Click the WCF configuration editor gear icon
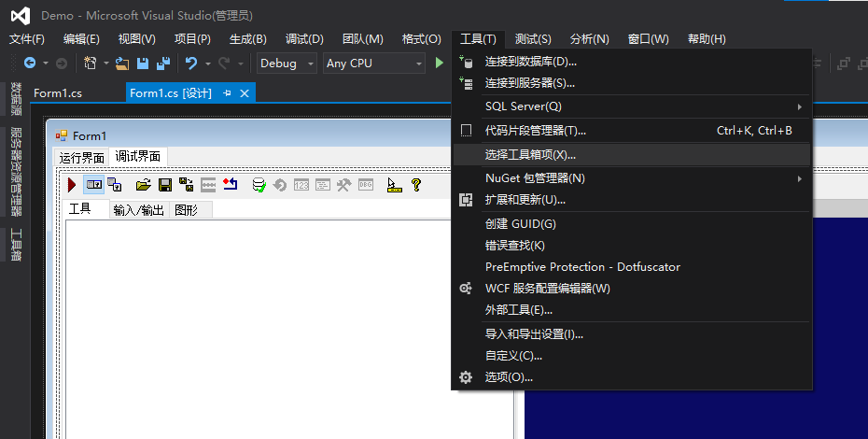The image size is (868, 439). coord(466,289)
